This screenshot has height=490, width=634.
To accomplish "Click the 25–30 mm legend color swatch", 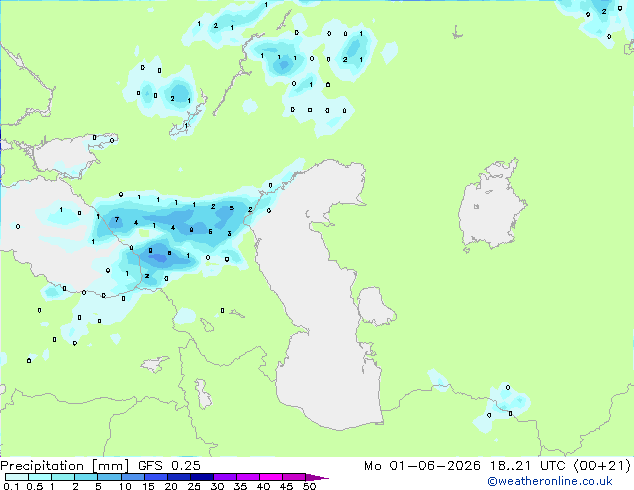I will pyautogui.click(x=201, y=477).
